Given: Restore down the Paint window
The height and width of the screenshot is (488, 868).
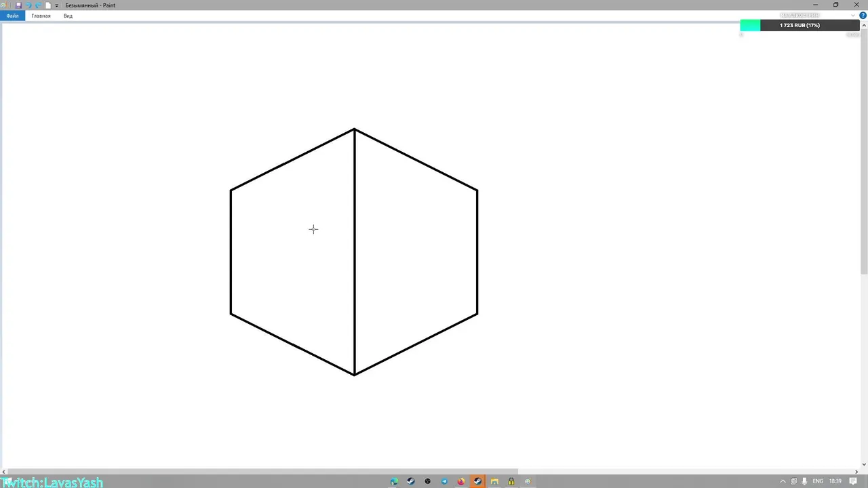Looking at the screenshot, I should coord(835,5).
